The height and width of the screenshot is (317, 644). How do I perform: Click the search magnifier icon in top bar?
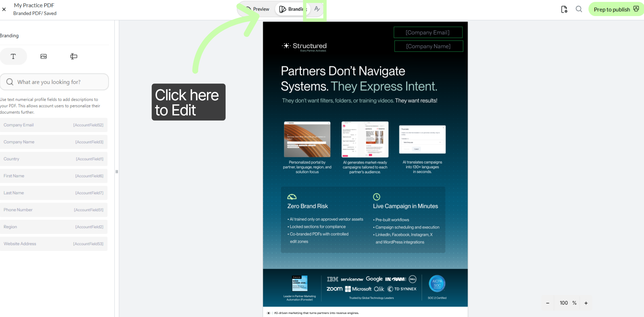click(579, 9)
